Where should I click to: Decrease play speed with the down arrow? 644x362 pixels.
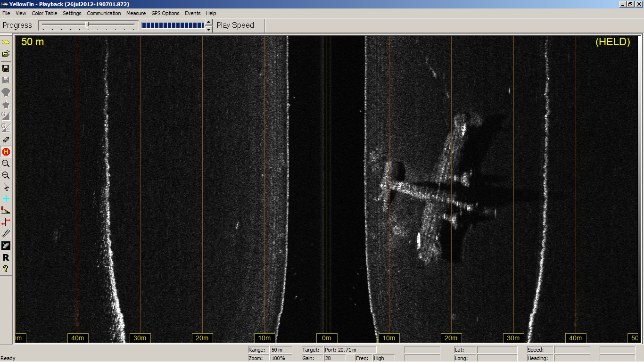pos(209,29)
